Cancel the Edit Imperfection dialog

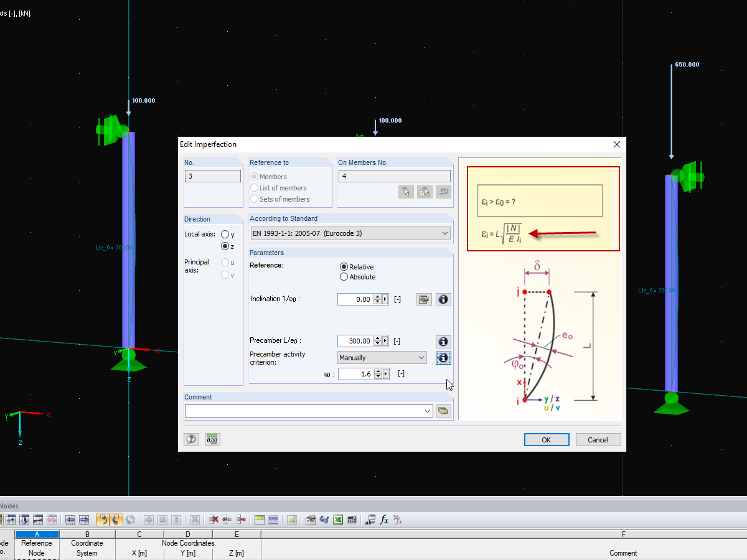[x=598, y=439]
